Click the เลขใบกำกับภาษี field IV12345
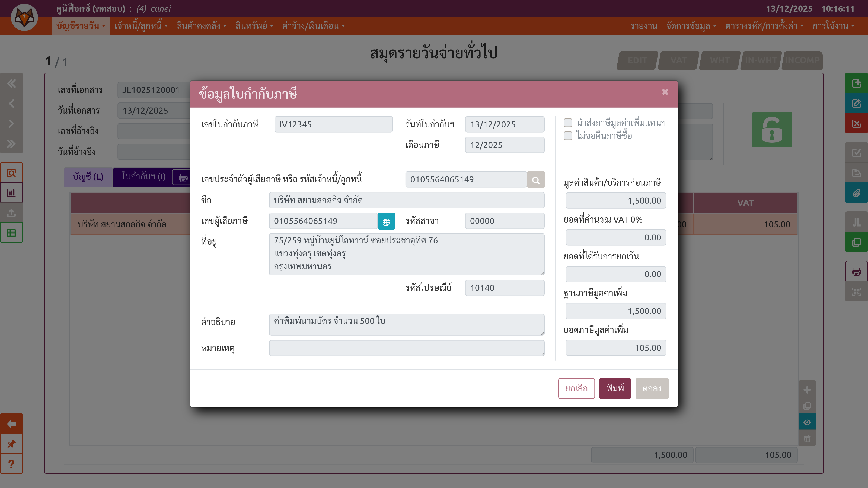This screenshot has height=488, width=868. click(333, 125)
